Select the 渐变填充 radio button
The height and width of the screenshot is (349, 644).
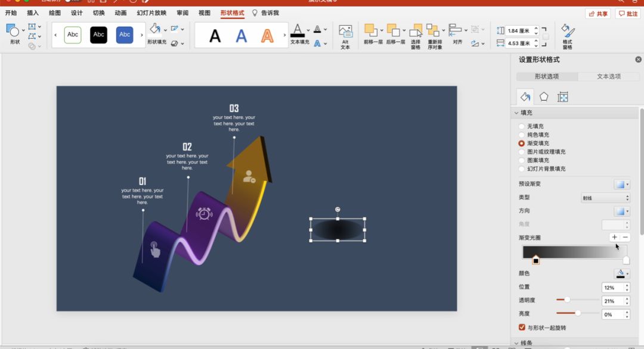[522, 144]
